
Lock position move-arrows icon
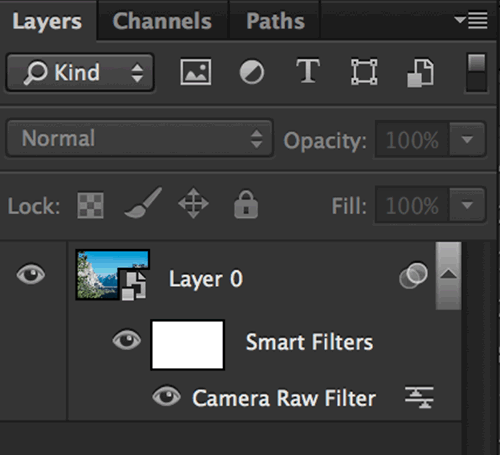coord(193,203)
